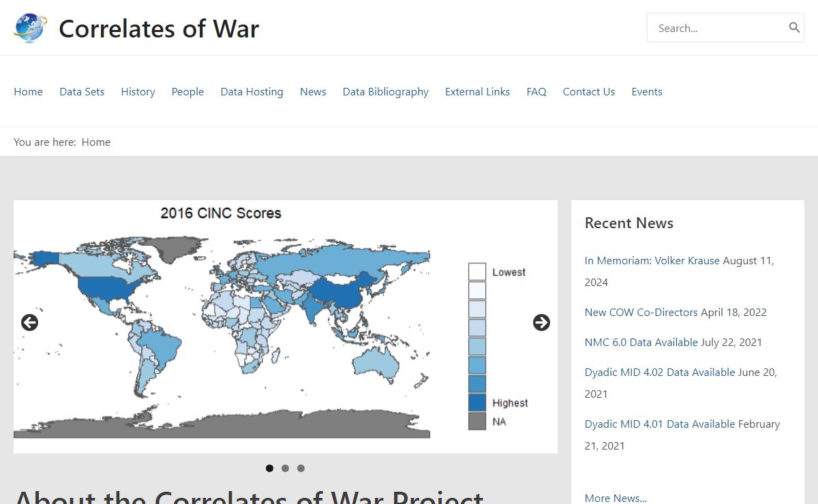The image size is (818, 504).
Task: Click the NA gray legend swatch
Action: coord(477,421)
